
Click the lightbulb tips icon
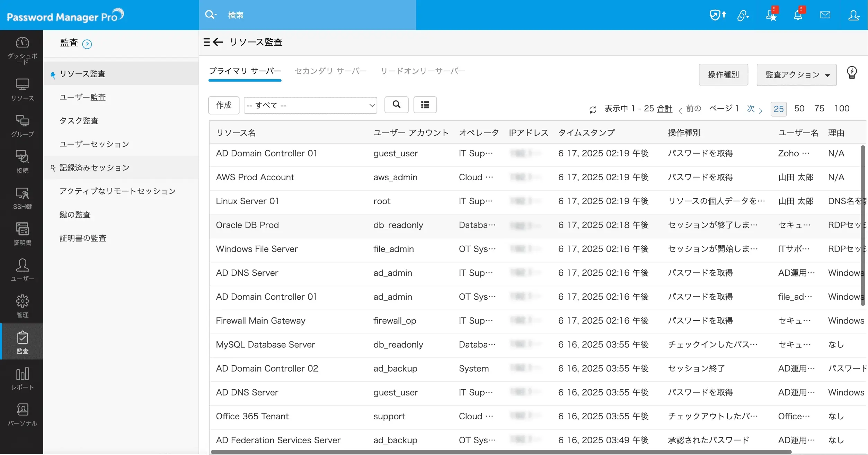pyautogui.click(x=852, y=73)
